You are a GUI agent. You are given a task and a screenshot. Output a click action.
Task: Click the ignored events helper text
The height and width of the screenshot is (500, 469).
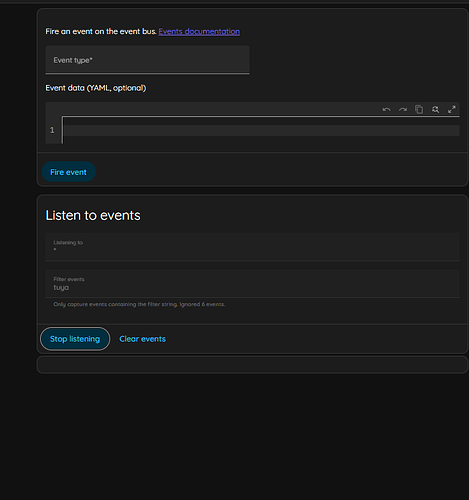tap(139, 304)
